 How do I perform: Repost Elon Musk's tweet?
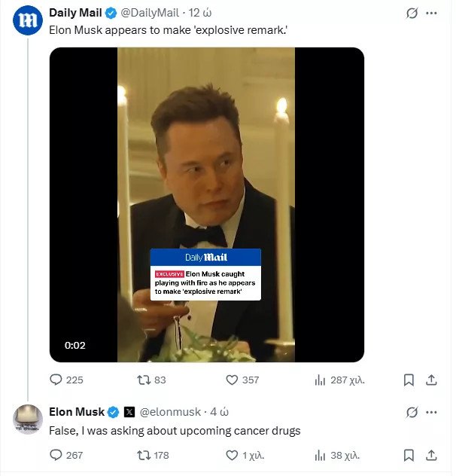point(140,455)
